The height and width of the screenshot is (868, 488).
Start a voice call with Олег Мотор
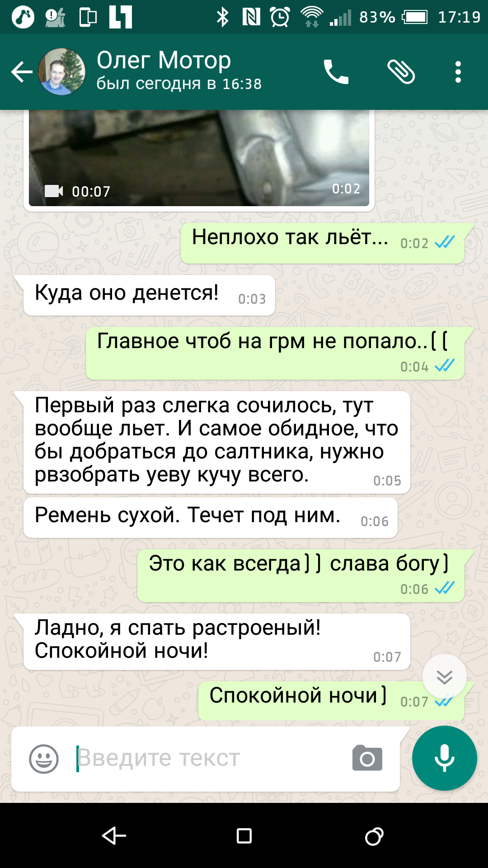click(x=336, y=72)
